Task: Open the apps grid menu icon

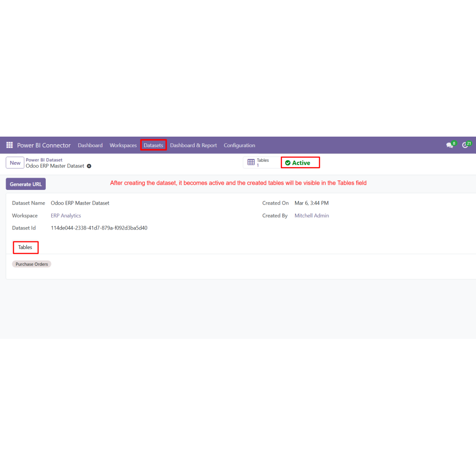Action: (10, 145)
